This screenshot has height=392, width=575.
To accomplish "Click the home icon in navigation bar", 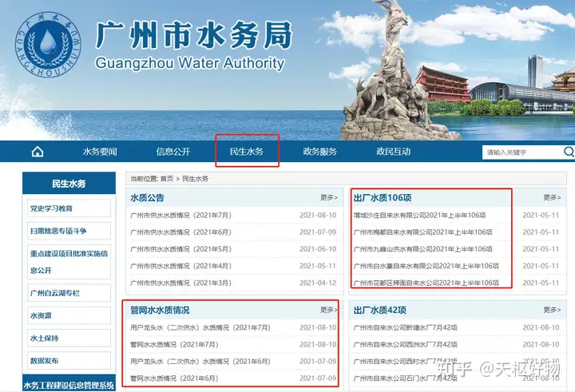I will (38, 152).
